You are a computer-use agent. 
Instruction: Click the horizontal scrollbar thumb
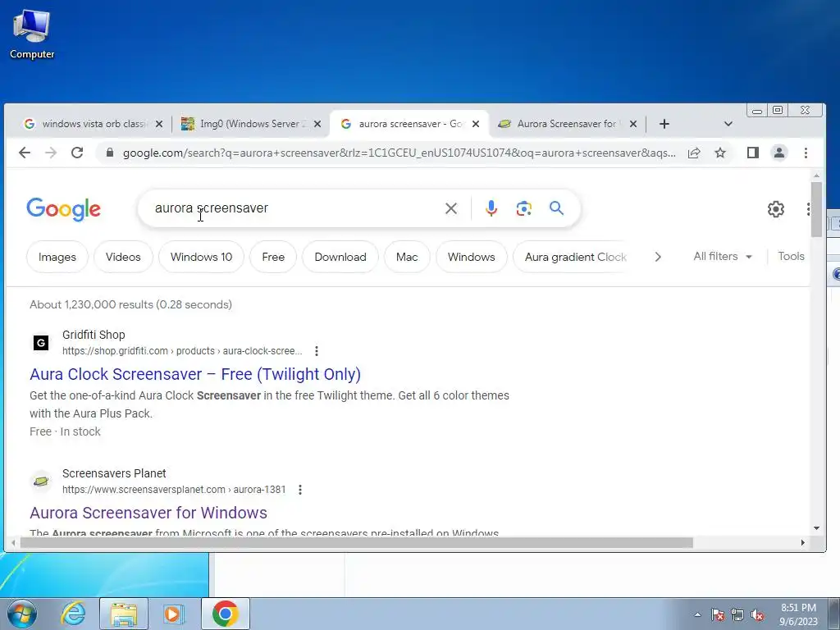pyautogui.click(x=356, y=543)
